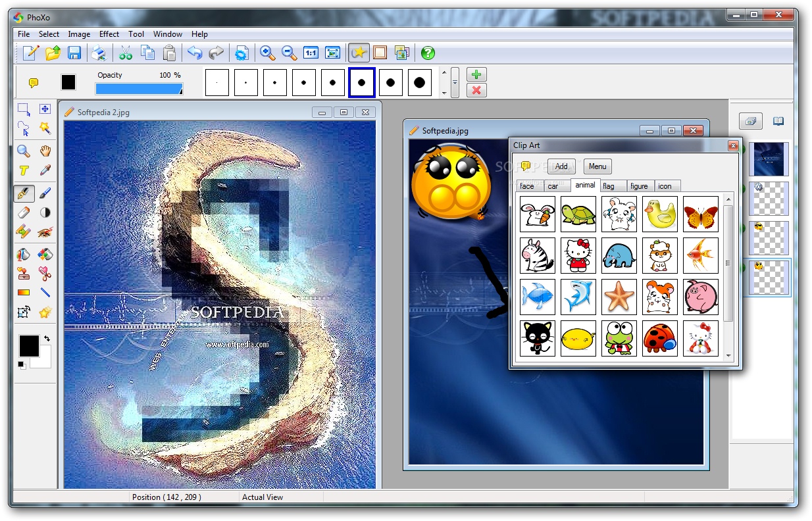
Task: Click the New image icon in the toolbar
Action: 31,53
